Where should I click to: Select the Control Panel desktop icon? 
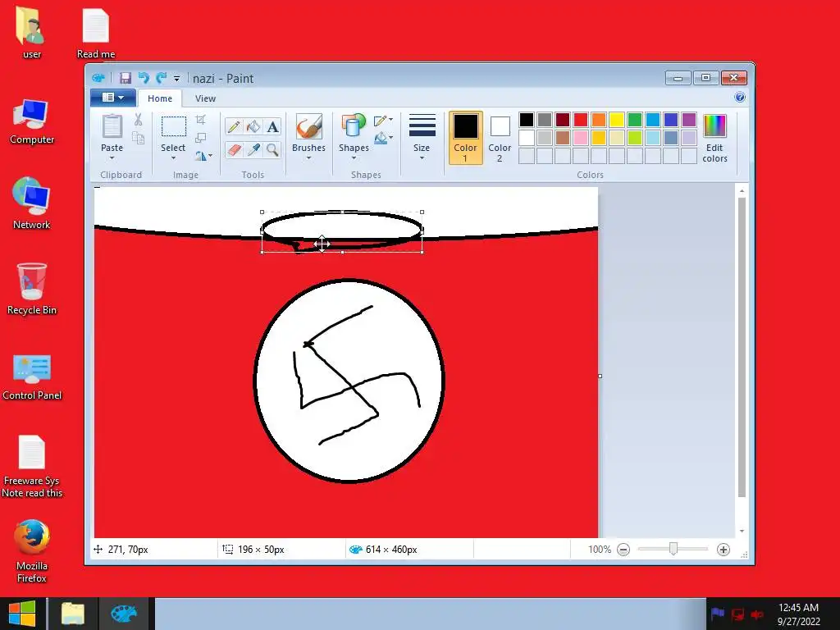[32, 377]
